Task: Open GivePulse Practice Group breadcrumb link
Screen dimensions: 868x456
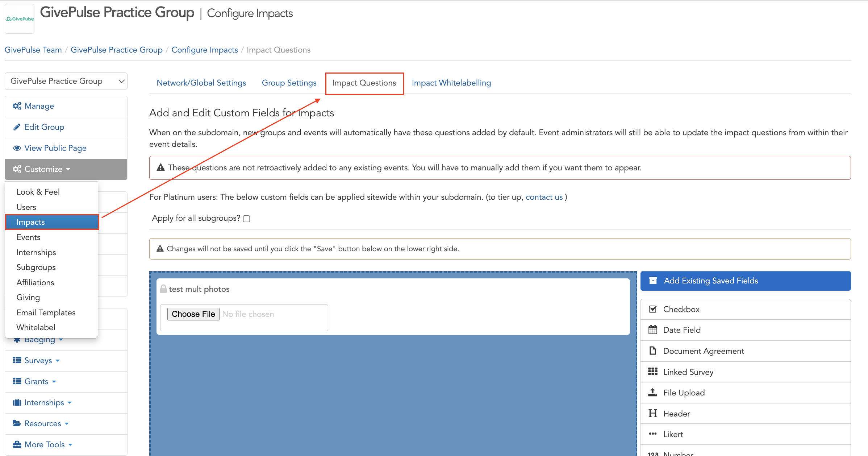Action: (x=117, y=50)
